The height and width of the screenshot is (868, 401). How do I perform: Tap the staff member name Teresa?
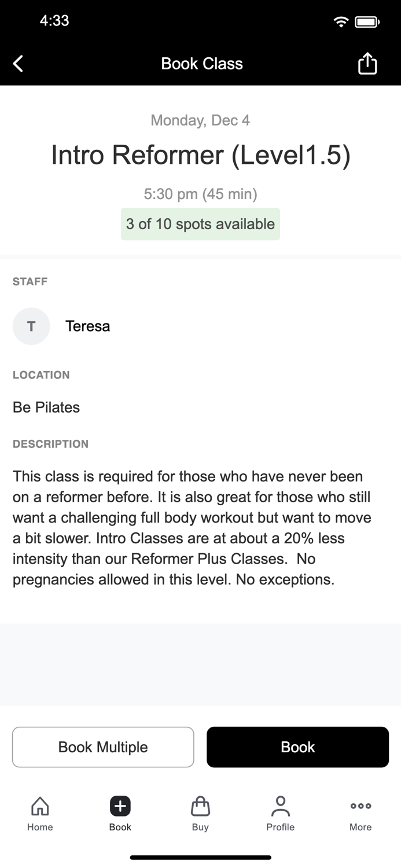87,326
